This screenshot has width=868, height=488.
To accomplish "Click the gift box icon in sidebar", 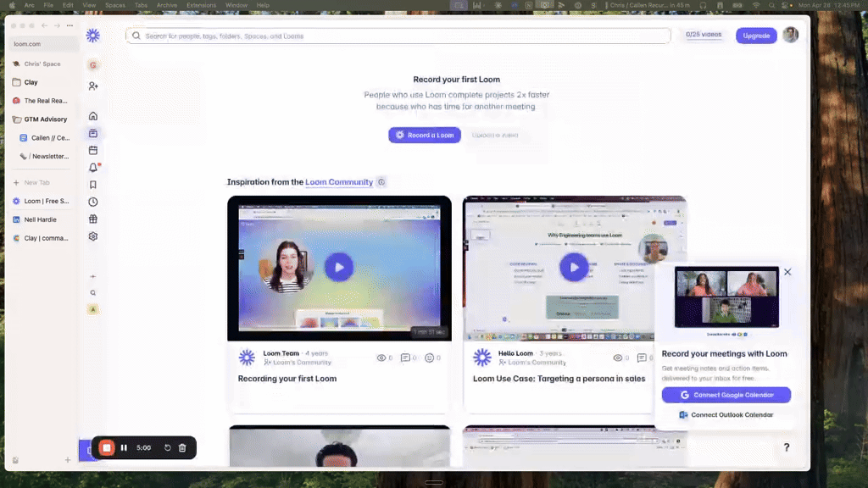I will point(93,219).
